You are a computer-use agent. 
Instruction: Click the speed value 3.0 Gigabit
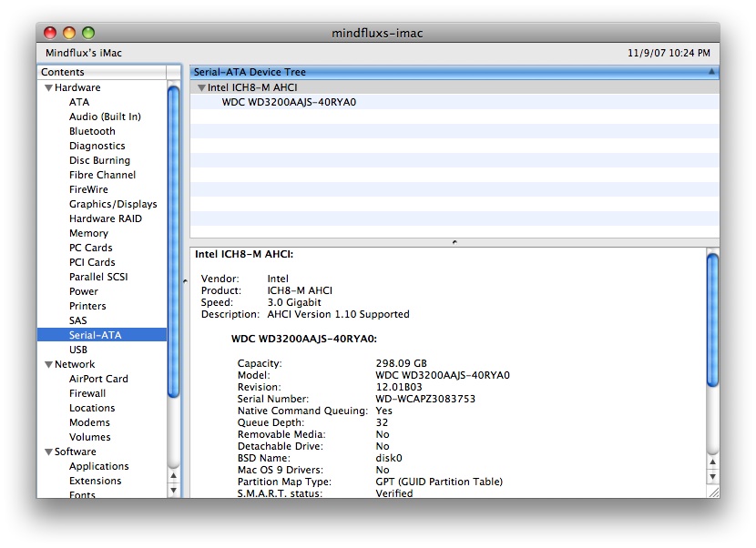tap(294, 303)
